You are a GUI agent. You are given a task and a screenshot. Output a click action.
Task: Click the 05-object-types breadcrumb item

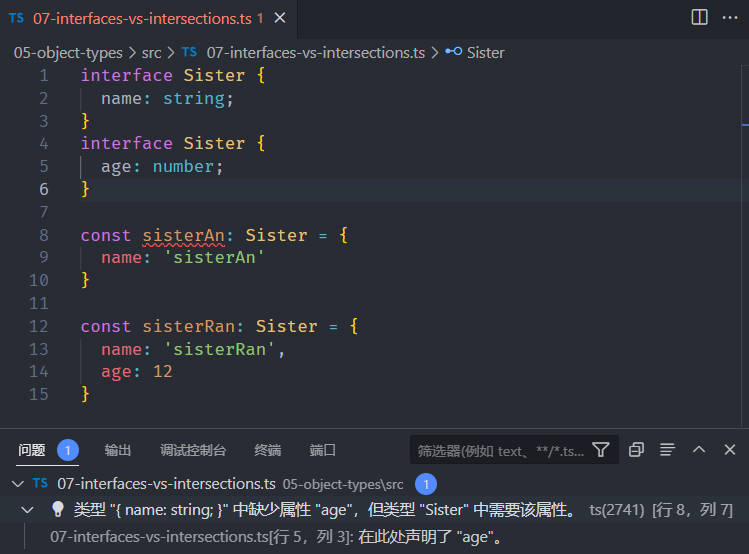coord(68,53)
